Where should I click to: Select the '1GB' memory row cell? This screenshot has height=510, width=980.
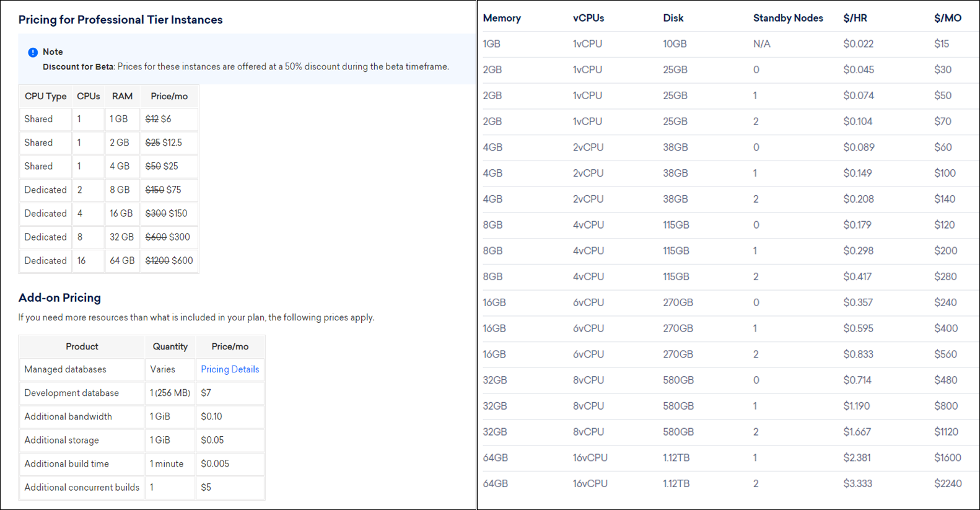[x=491, y=44]
